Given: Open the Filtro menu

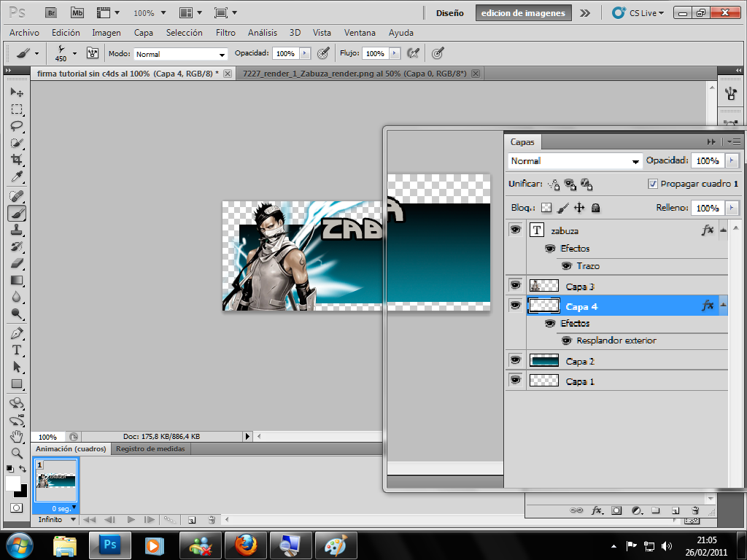Looking at the screenshot, I should tap(225, 32).
